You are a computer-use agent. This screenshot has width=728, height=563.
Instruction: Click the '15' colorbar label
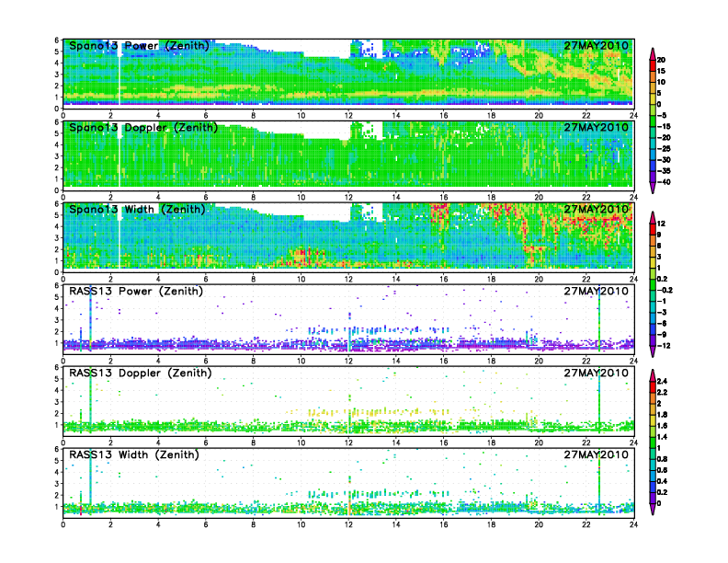tap(661, 71)
